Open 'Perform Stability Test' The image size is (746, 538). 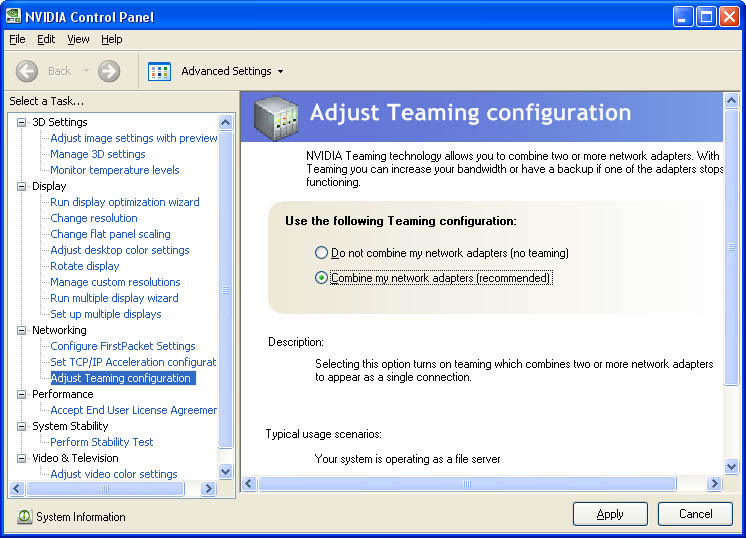[x=102, y=442]
